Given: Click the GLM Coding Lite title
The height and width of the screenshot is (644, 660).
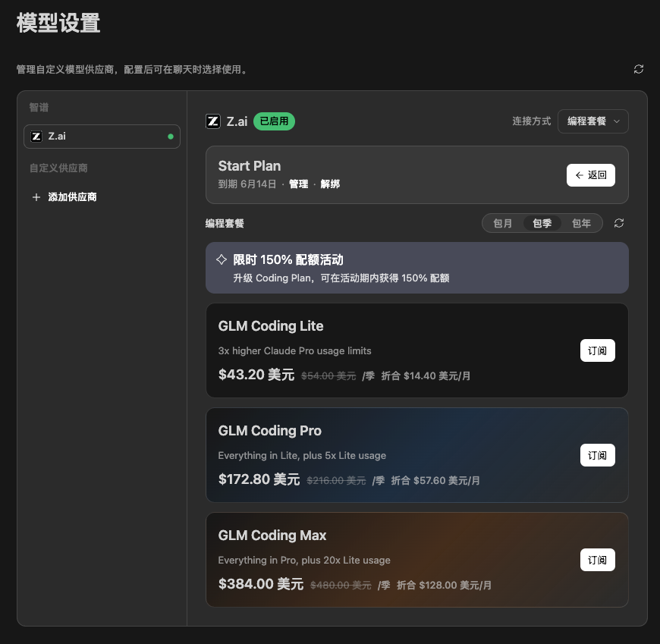Looking at the screenshot, I should pyautogui.click(x=271, y=325).
